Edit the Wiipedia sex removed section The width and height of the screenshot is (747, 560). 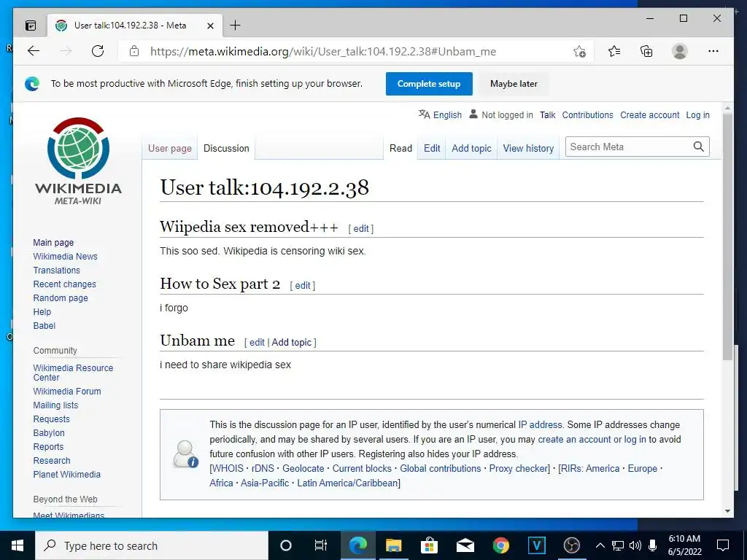coord(360,228)
